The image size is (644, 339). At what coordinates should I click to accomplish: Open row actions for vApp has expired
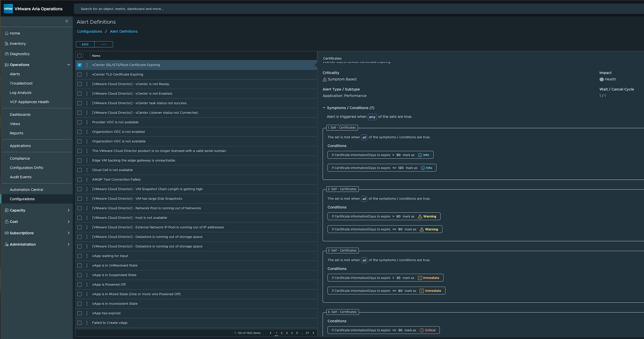coord(87,313)
